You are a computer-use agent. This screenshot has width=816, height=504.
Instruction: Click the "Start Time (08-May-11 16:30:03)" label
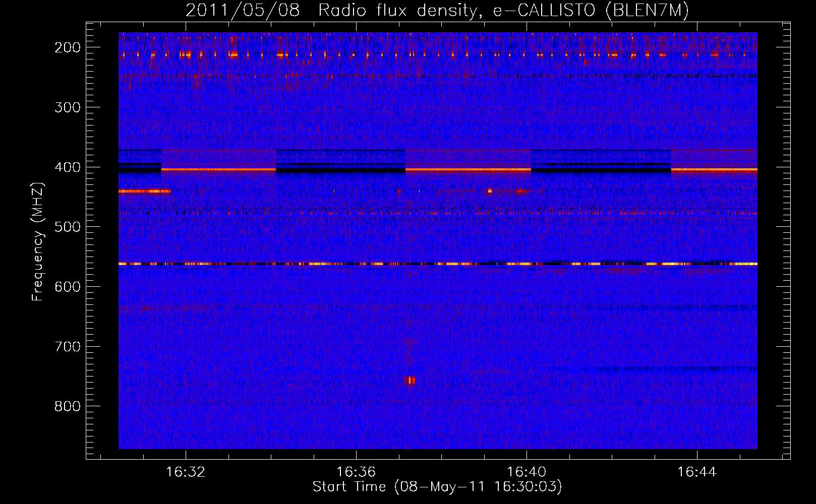(x=437, y=487)
